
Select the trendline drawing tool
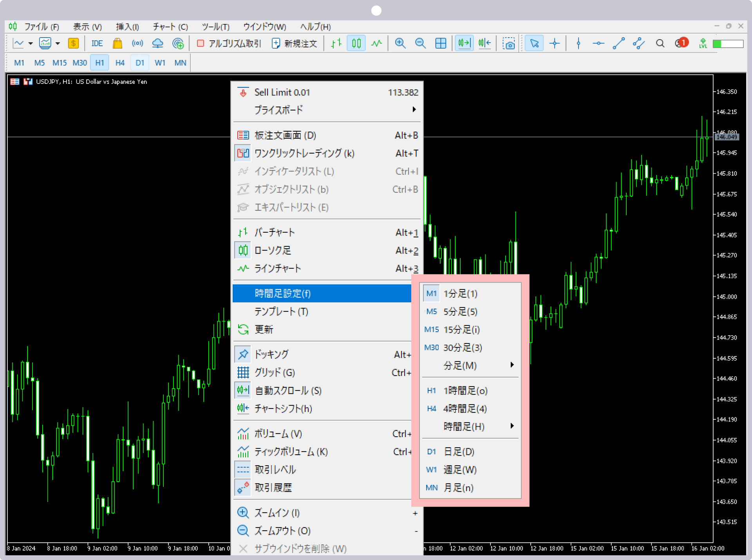(618, 43)
